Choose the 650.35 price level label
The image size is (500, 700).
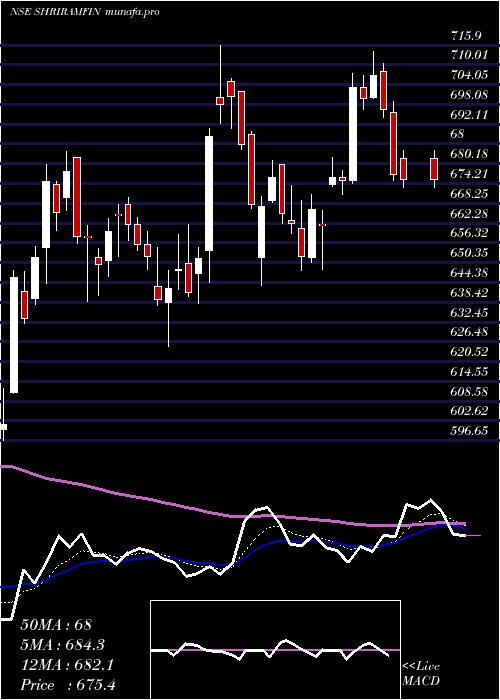click(x=469, y=253)
